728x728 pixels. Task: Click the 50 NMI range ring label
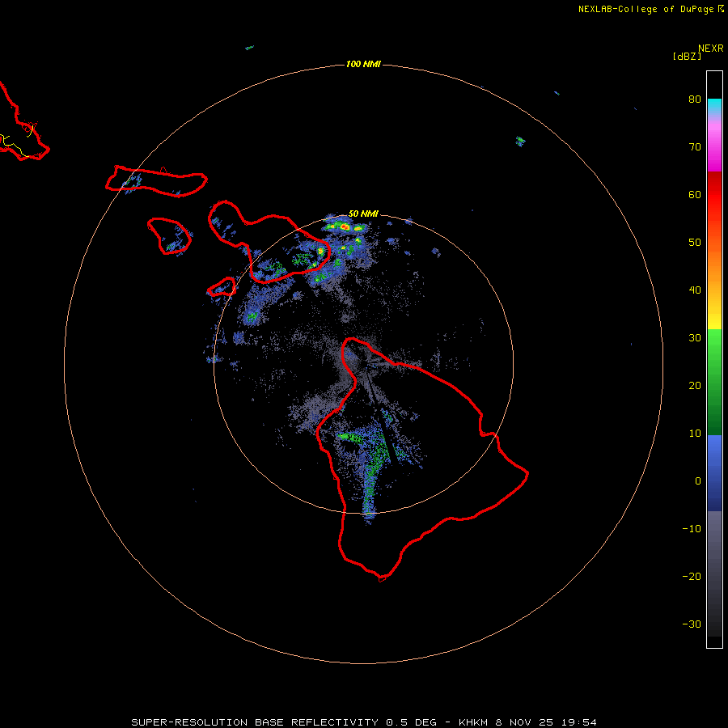[363, 214]
